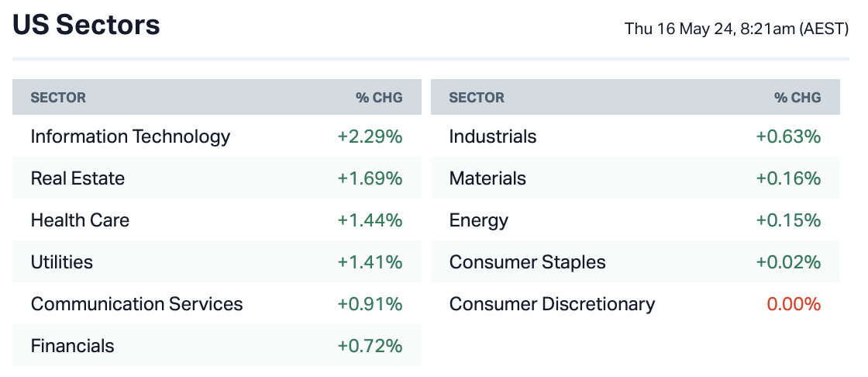Open the Health Care sector
Image resolution: width=868 pixels, height=377 pixels.
pyautogui.click(x=80, y=220)
